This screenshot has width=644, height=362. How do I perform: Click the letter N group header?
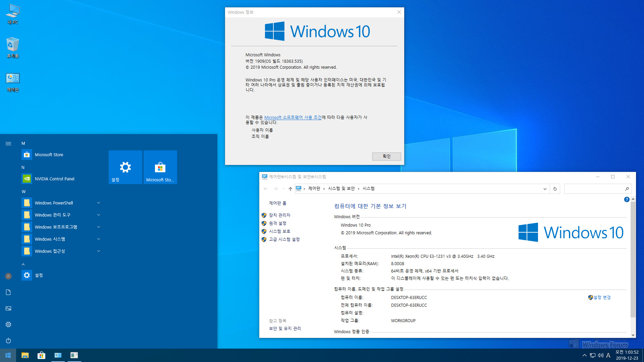(x=23, y=167)
